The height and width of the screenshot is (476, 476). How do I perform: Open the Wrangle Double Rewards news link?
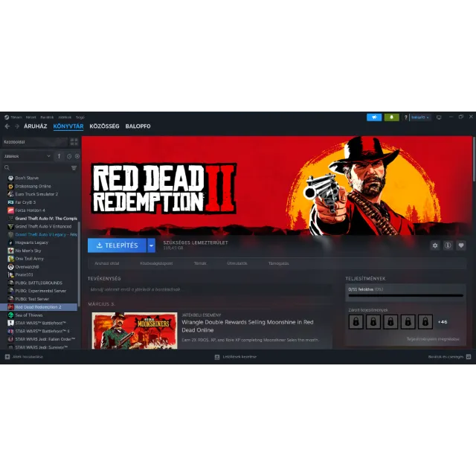coord(247,325)
